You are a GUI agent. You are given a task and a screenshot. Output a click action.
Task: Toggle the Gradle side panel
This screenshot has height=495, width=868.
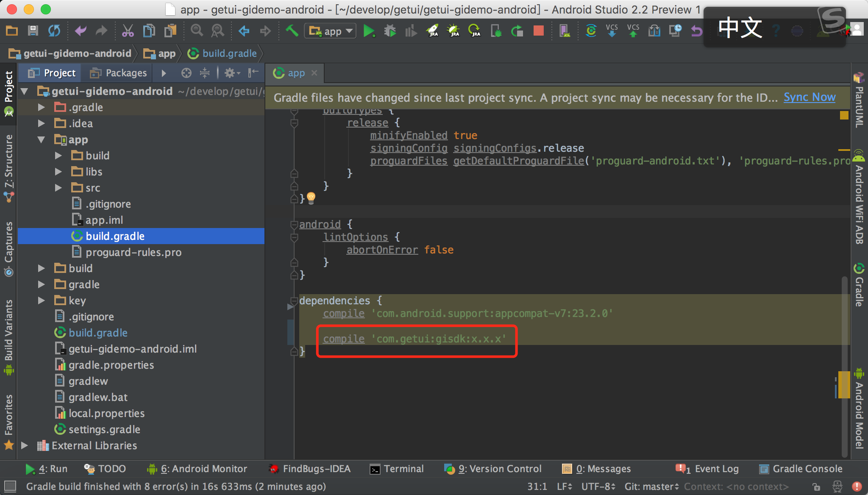tap(859, 285)
